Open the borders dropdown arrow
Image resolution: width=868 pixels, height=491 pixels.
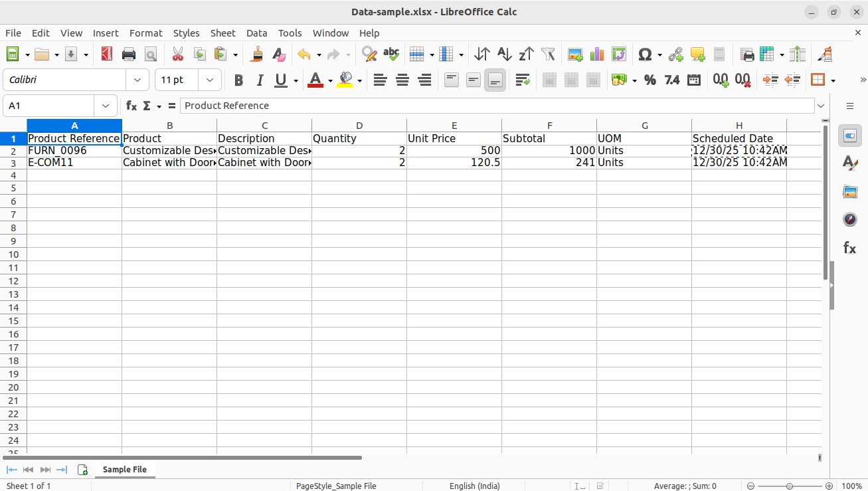[x=833, y=80]
